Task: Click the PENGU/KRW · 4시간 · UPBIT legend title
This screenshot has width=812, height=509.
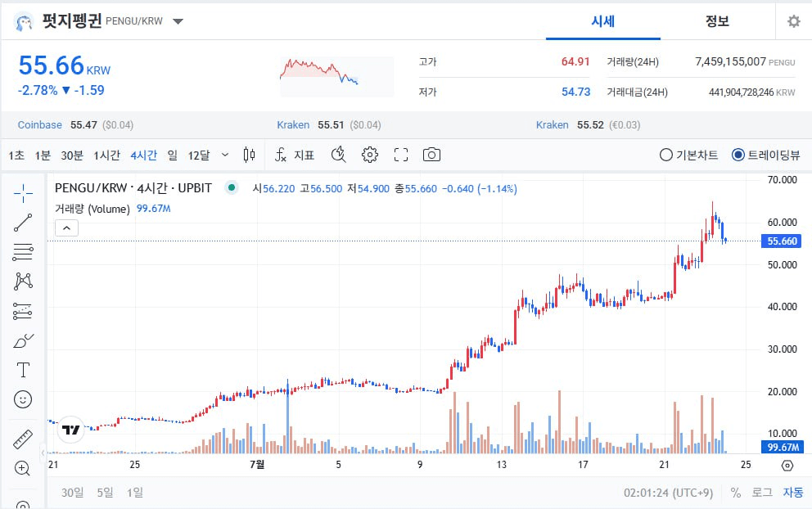Action: [x=133, y=188]
